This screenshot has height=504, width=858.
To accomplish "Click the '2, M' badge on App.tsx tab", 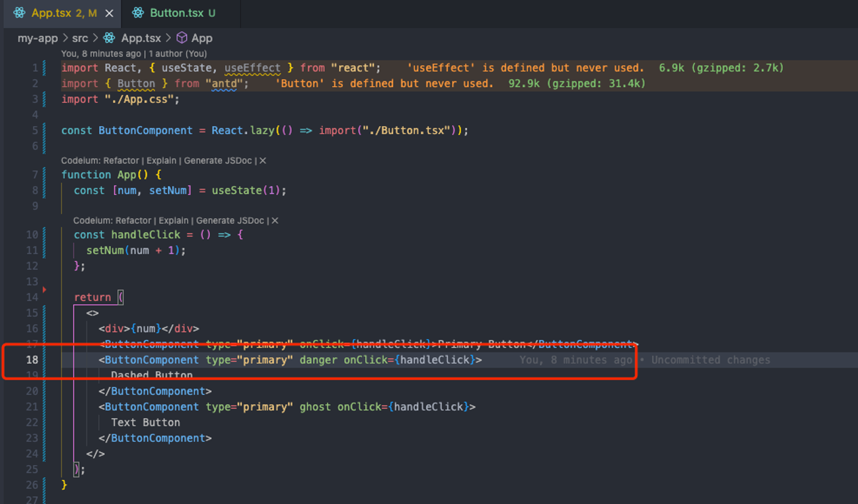I will tap(87, 13).
